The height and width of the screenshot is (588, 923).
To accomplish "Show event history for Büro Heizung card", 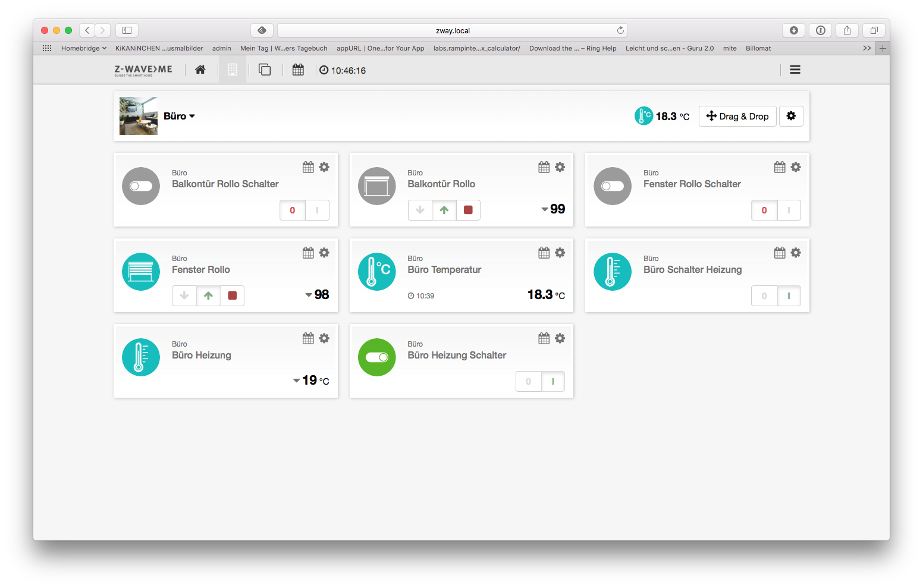I will tap(308, 338).
